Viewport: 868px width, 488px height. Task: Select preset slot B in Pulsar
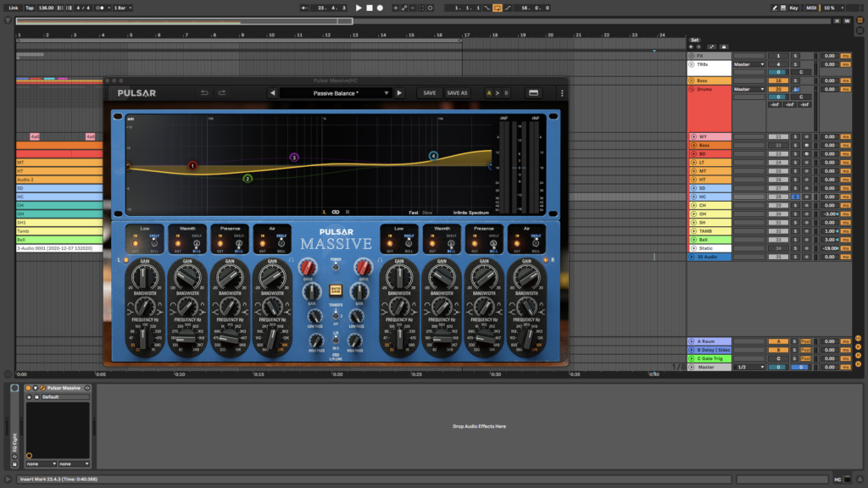tap(506, 93)
